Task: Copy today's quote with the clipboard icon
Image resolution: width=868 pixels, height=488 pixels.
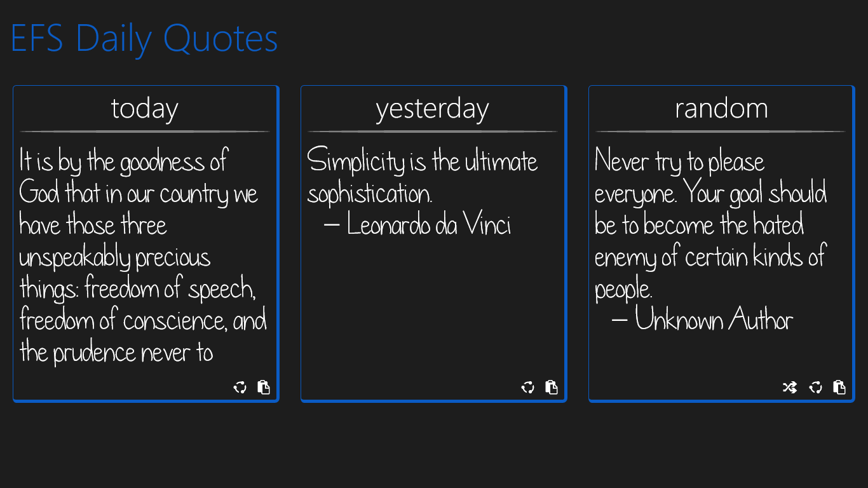Action: 264,388
